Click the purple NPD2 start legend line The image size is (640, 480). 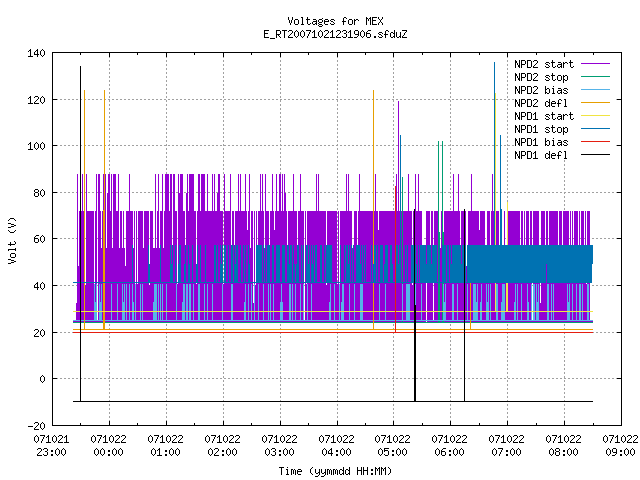[596, 64]
